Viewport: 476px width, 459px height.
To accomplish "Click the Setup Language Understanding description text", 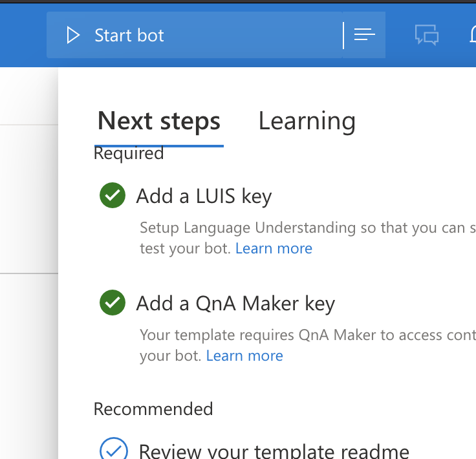I will (x=308, y=238).
